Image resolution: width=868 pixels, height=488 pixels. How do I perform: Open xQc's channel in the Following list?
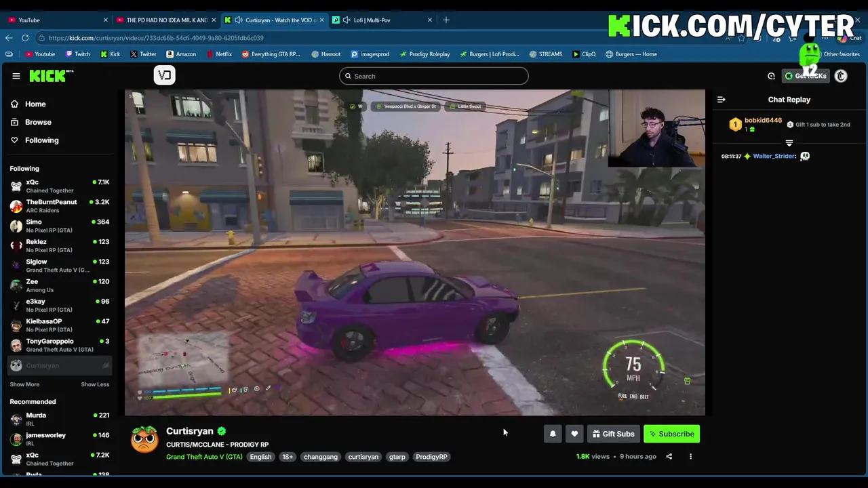point(59,186)
